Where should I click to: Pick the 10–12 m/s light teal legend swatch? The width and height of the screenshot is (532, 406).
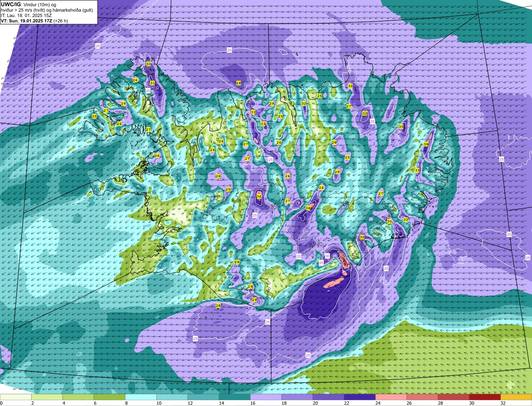coord(172,397)
